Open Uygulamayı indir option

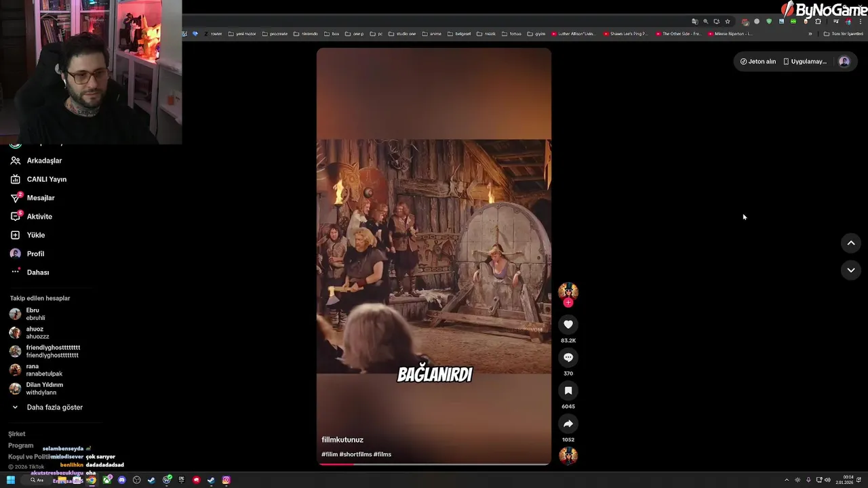click(805, 62)
